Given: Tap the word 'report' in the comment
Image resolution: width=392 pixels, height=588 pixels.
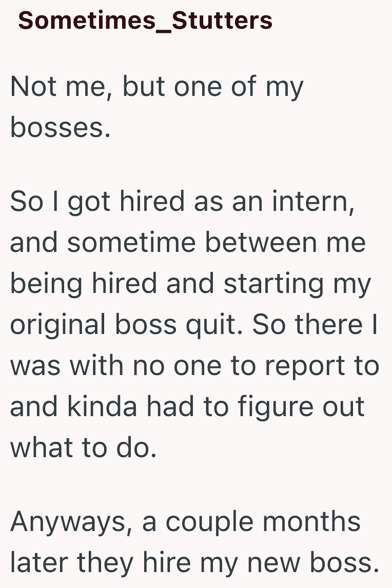Looking at the screenshot, I should pyautogui.click(x=305, y=367).
